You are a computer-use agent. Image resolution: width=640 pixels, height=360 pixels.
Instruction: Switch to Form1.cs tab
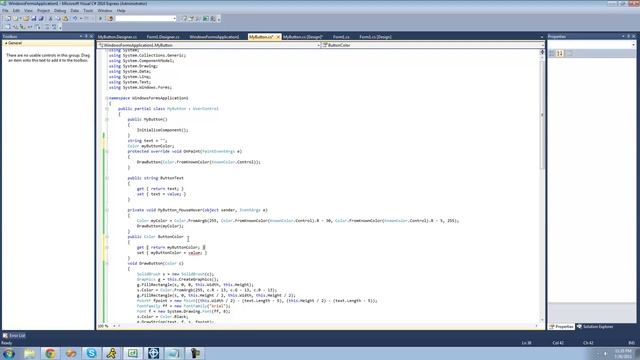click(x=341, y=37)
